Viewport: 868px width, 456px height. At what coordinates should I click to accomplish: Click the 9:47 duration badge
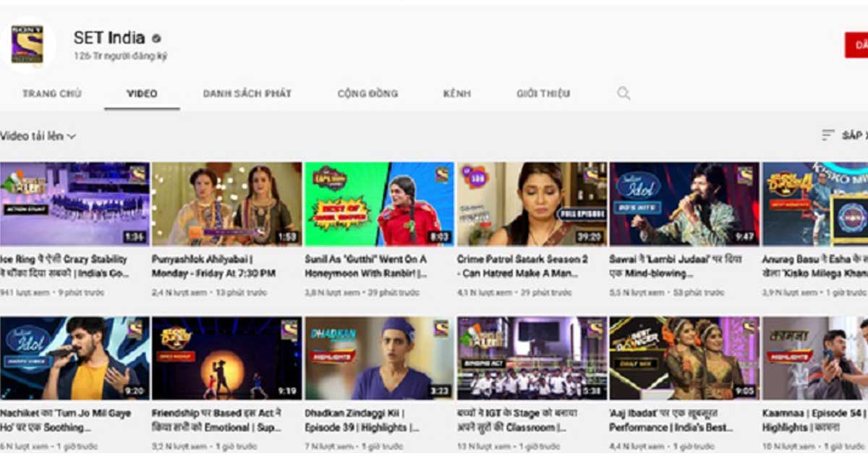[744, 237]
